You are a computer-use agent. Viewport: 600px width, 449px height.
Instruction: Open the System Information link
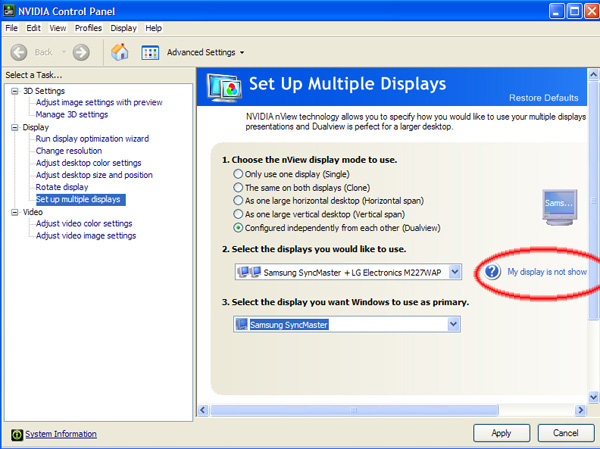click(61, 434)
